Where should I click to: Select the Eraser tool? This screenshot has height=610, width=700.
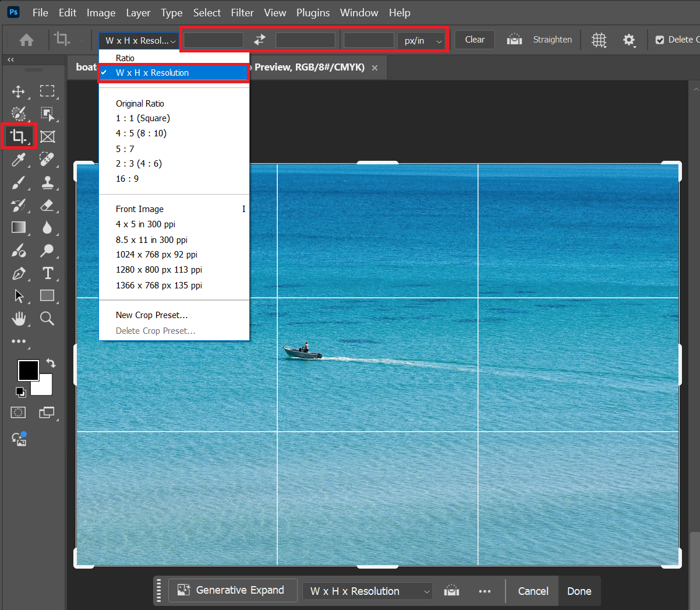pos(47,205)
